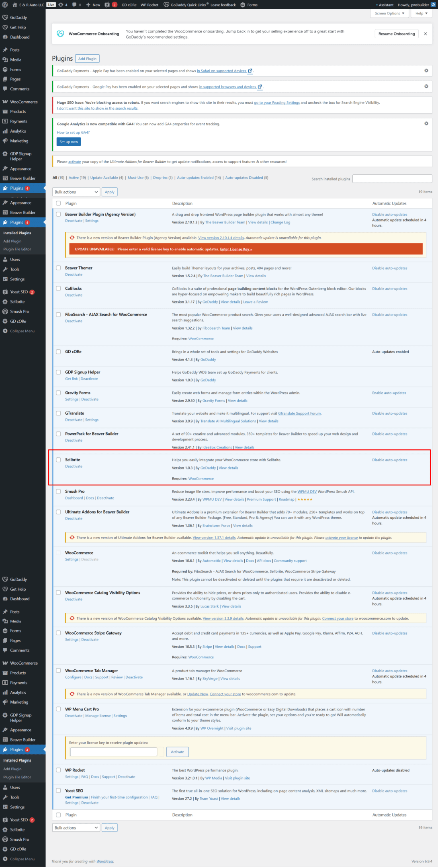This screenshot has width=438, height=868.
Task: Click the plus New icon in admin bar
Action: click(x=88, y=5)
